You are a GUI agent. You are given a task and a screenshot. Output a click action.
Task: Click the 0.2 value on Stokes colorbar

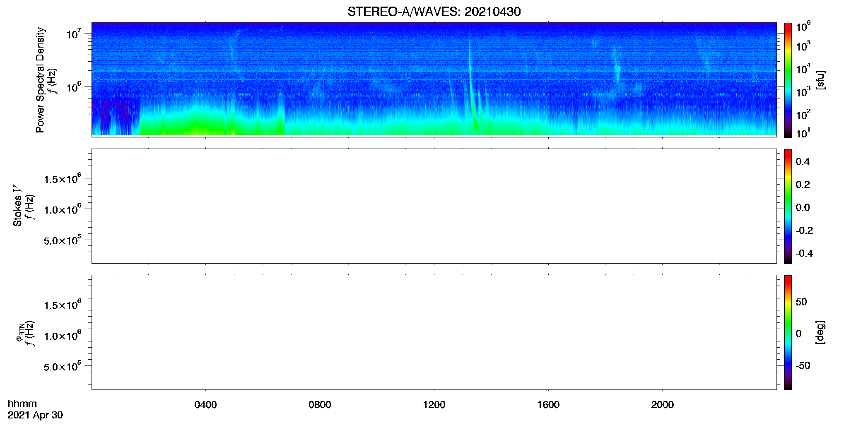[803, 185]
